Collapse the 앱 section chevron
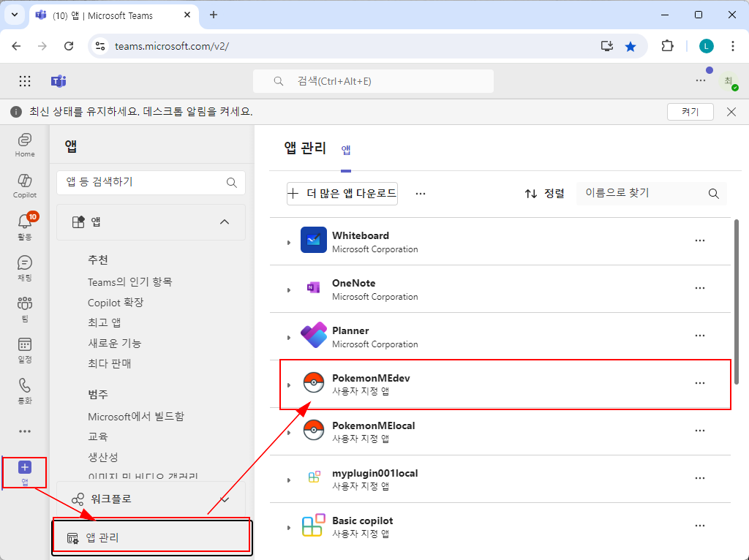Image resolution: width=749 pixels, height=560 pixels. click(x=225, y=222)
